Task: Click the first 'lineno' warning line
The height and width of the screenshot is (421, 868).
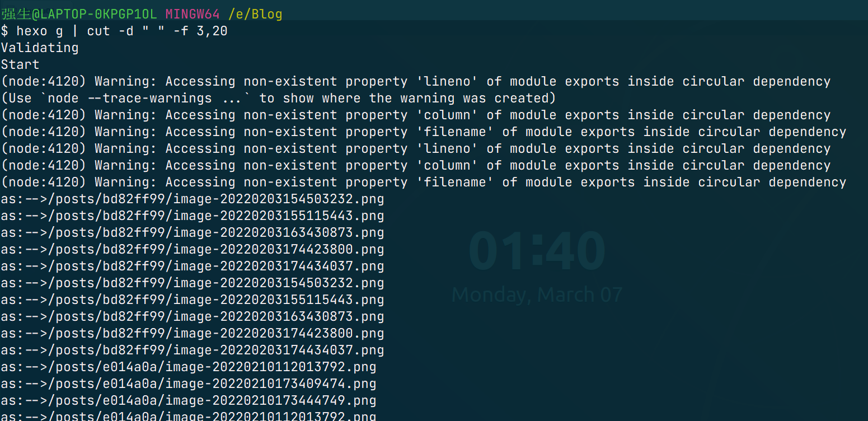Action: (x=416, y=81)
